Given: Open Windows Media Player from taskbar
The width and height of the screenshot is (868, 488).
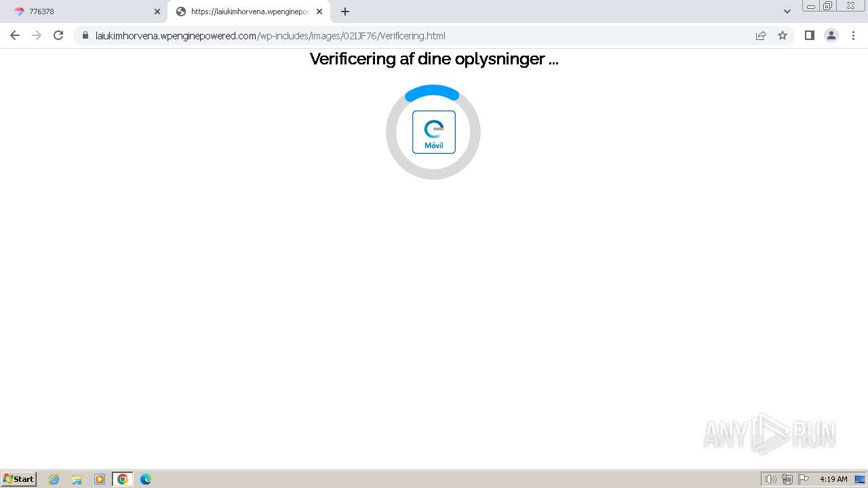Looking at the screenshot, I should pyautogui.click(x=100, y=479).
